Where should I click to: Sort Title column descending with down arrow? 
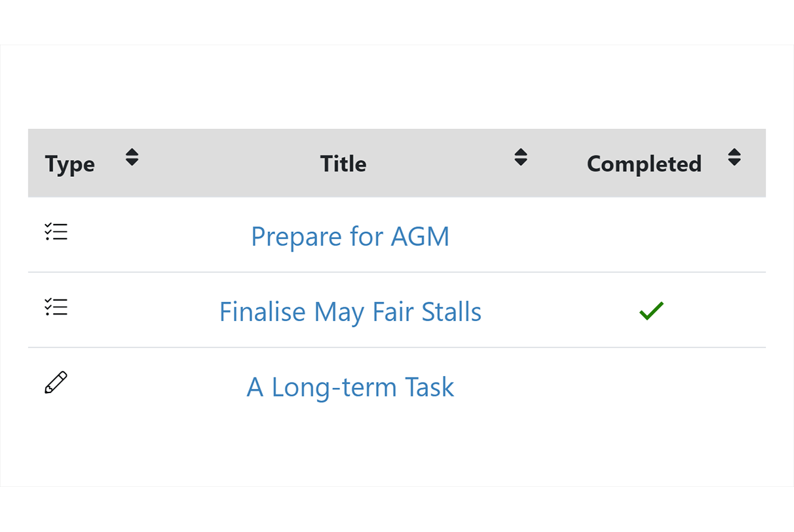pyautogui.click(x=521, y=162)
